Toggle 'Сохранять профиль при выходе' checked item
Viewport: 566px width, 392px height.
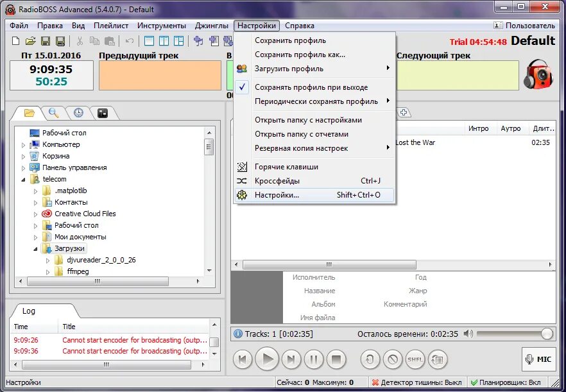314,87
